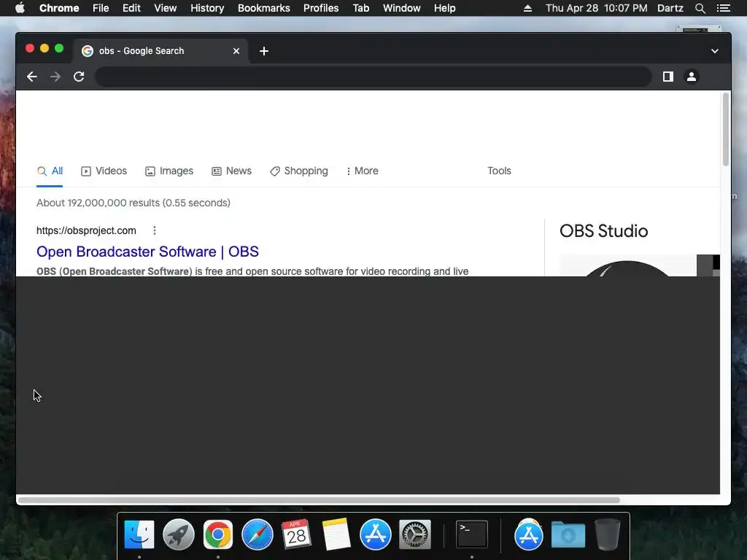747x560 pixels.
Task: Open Launchpad rocket icon in Dock
Action: click(179, 534)
